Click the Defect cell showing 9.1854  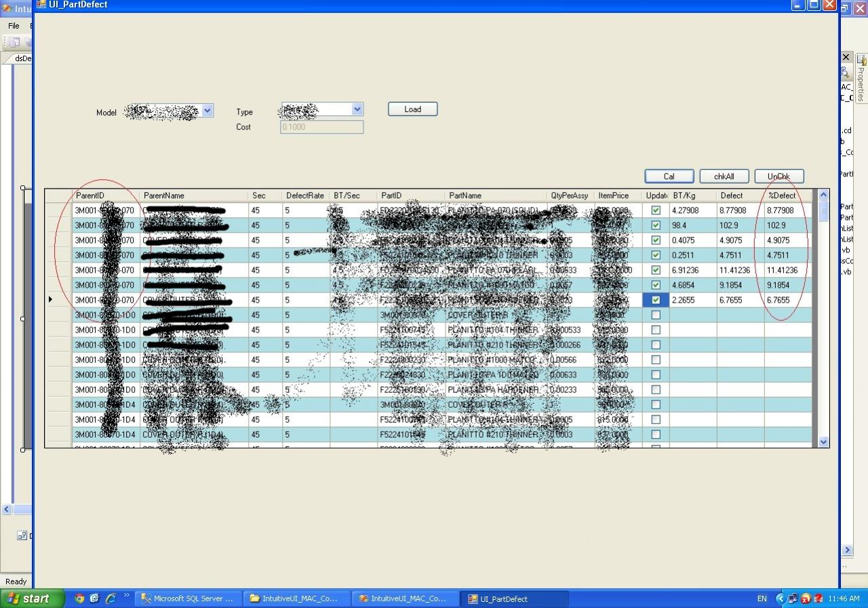pyautogui.click(x=741, y=285)
